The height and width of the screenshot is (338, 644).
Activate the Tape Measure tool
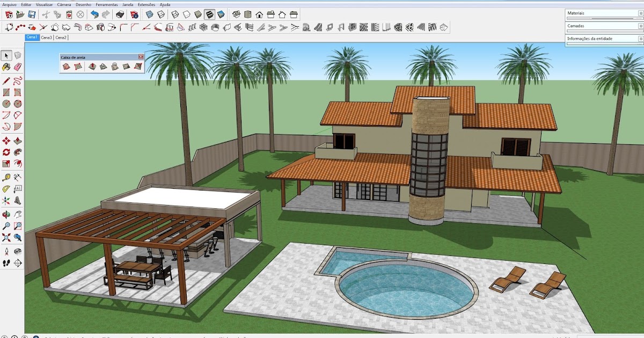pos(6,177)
